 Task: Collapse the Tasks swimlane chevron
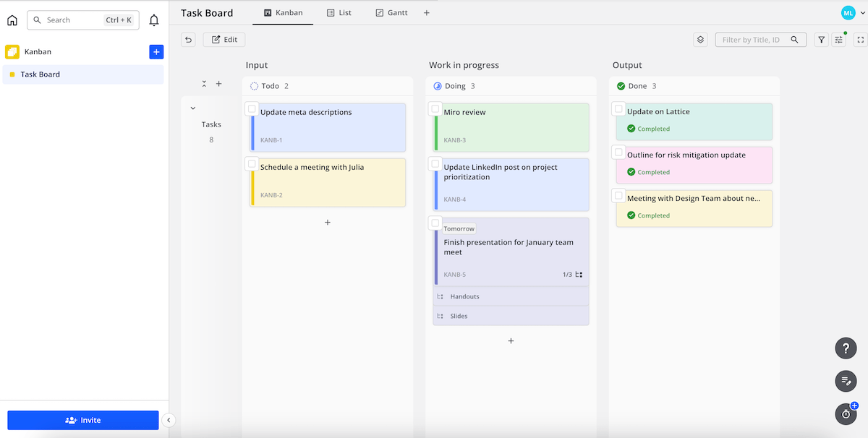coord(192,107)
